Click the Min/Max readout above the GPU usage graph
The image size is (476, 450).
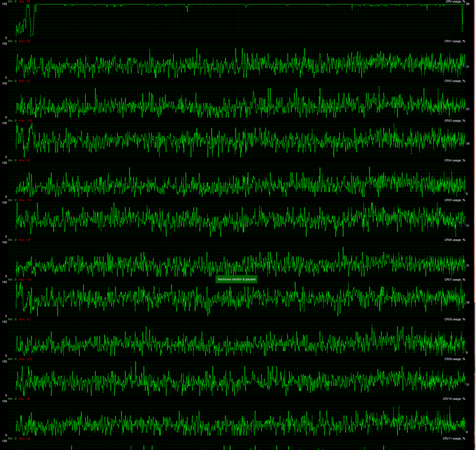[x=19, y=2]
